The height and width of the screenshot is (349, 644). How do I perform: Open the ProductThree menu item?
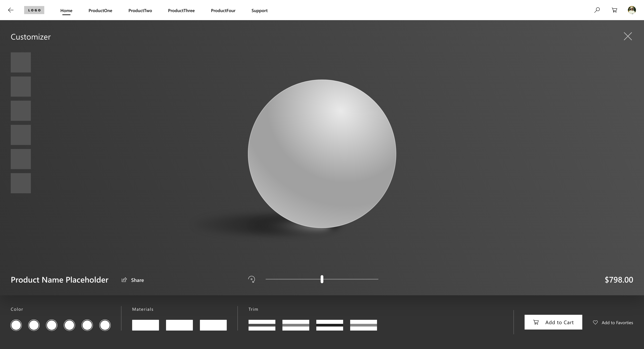(x=181, y=11)
